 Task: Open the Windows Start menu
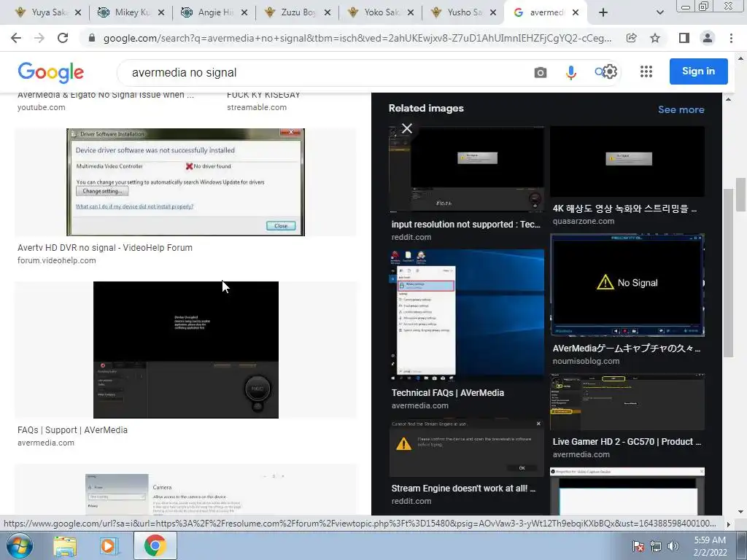point(20,545)
